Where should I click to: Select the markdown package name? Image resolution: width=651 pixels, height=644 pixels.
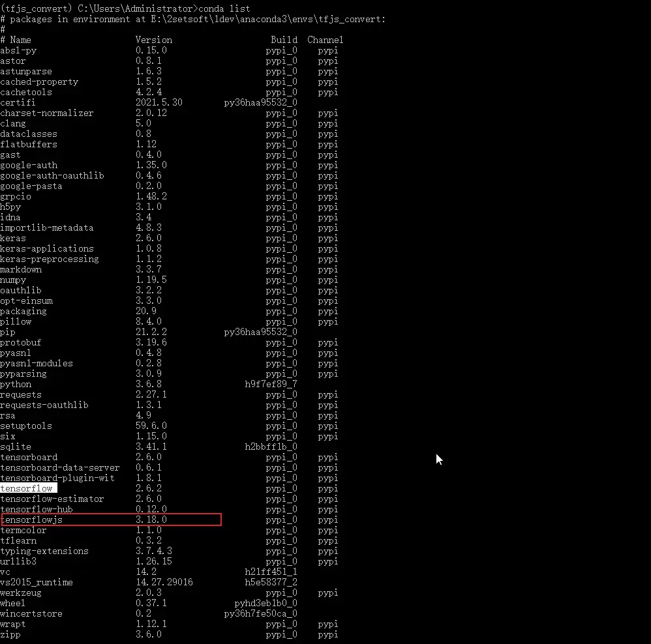click(21, 269)
